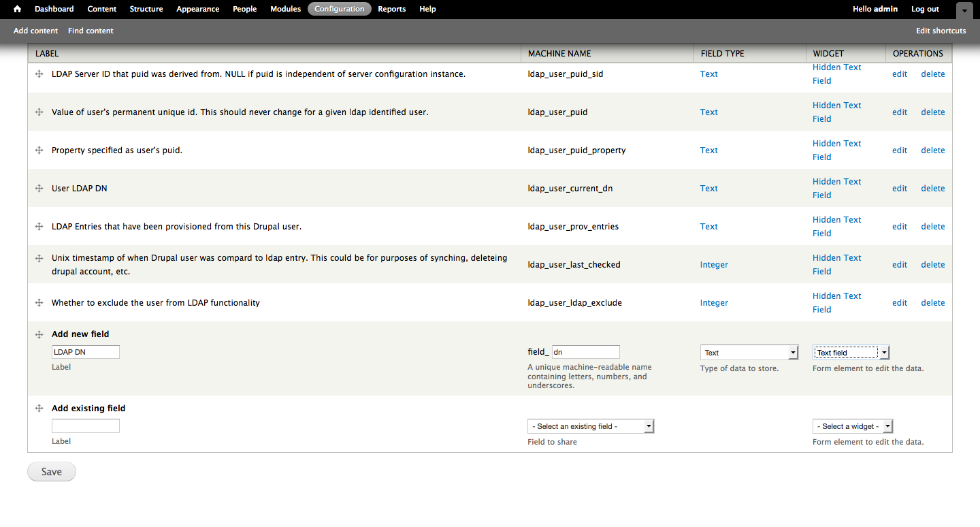
Task: Click the Find content shortcut
Action: [91, 31]
